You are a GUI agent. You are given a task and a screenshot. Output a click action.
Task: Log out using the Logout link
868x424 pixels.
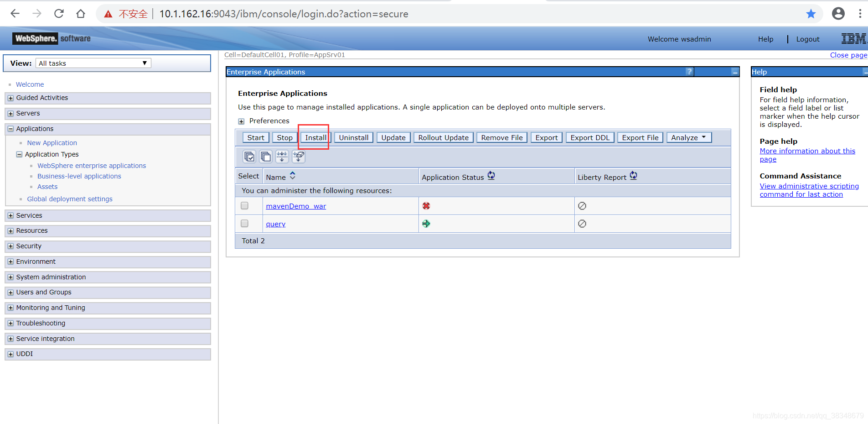point(808,39)
